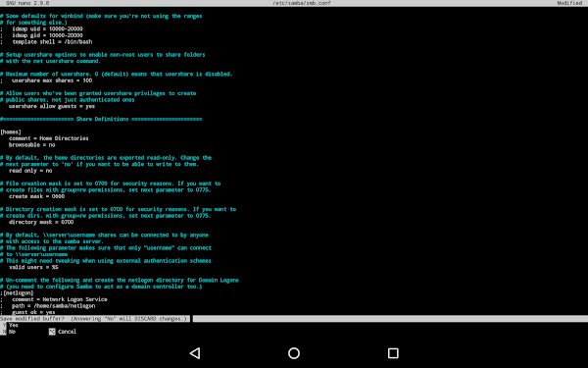Click the 'home directories are exported read-only' comment
This screenshot has width=588, height=368.
[x=106, y=158]
